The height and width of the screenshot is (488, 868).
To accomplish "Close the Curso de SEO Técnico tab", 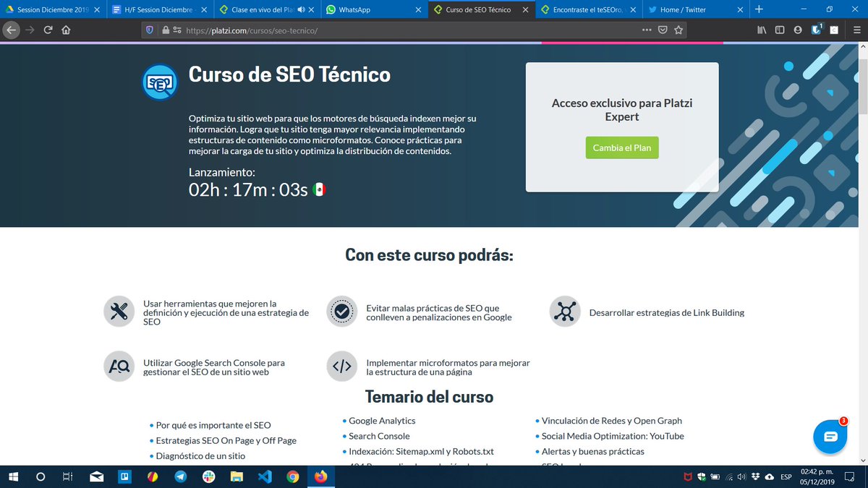I will click(x=525, y=9).
